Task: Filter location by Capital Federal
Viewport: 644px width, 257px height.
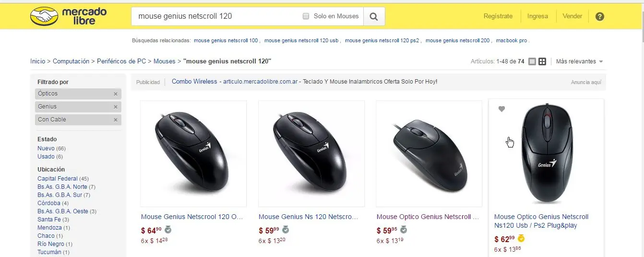Action: pyautogui.click(x=58, y=179)
